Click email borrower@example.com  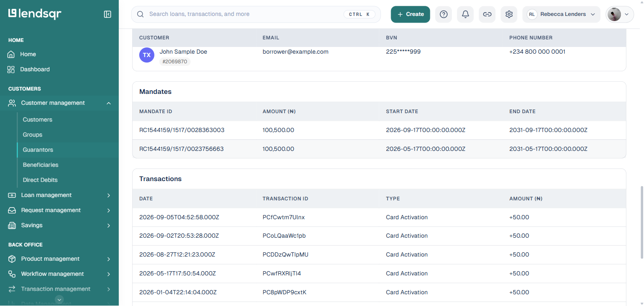pos(295,52)
